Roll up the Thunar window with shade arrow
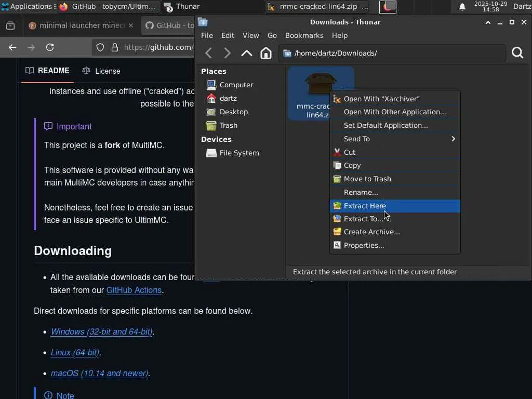The image size is (532, 399). (488, 22)
